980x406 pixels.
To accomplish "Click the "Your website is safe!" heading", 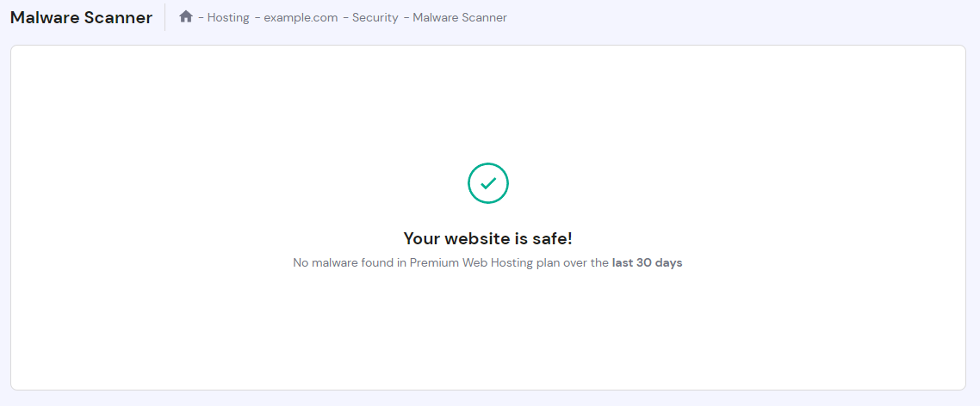I will click(x=488, y=238).
